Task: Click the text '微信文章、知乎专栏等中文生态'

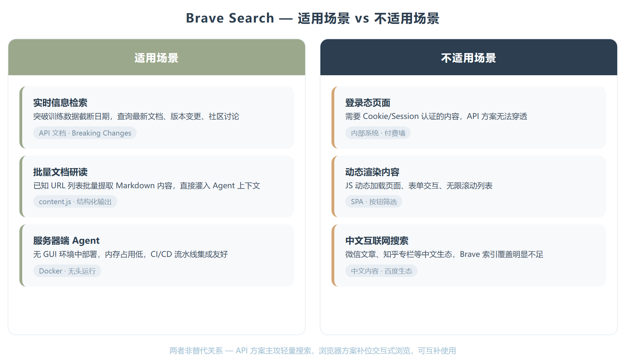Action: point(399,254)
